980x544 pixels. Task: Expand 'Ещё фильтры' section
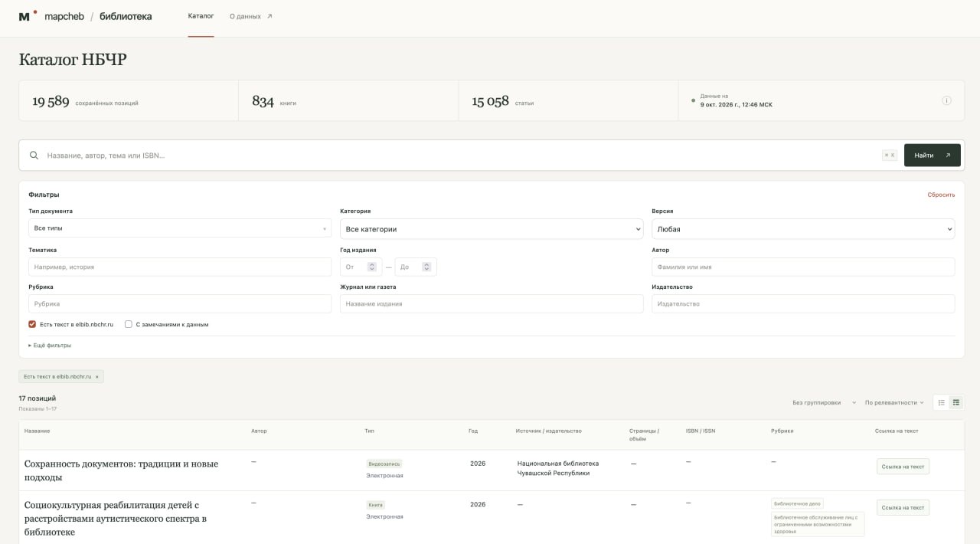click(50, 346)
